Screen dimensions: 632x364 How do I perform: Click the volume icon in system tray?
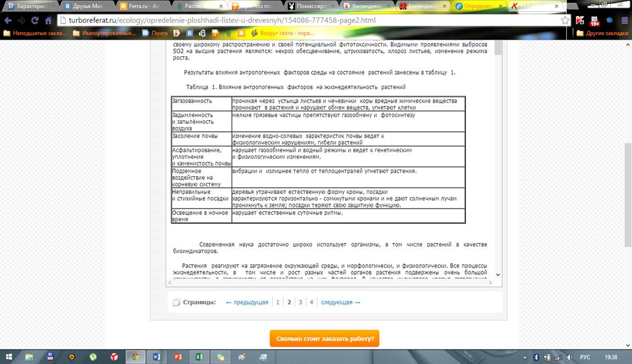(x=571, y=357)
